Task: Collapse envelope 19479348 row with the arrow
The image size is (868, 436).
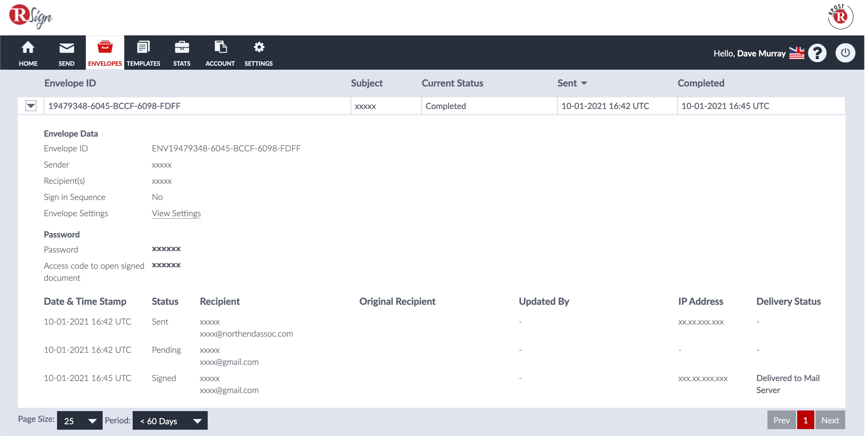Action: 31,106
